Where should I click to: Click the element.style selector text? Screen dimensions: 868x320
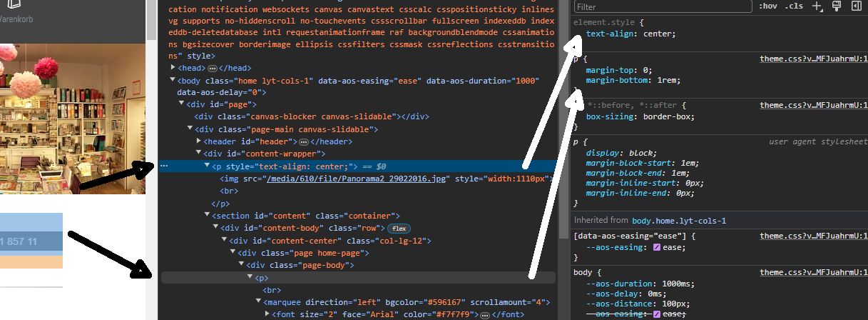(605, 23)
